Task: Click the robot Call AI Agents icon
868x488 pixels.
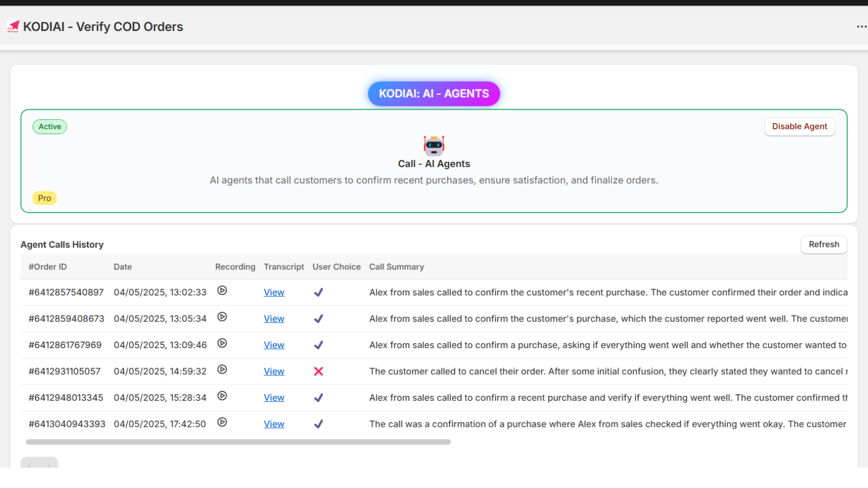Action: [x=434, y=145]
